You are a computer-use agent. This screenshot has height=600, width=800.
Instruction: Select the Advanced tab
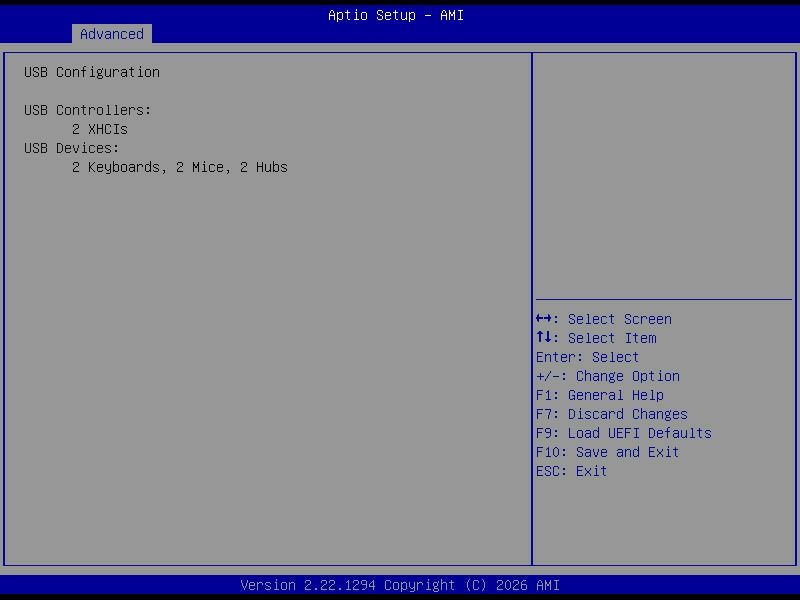tap(112, 34)
